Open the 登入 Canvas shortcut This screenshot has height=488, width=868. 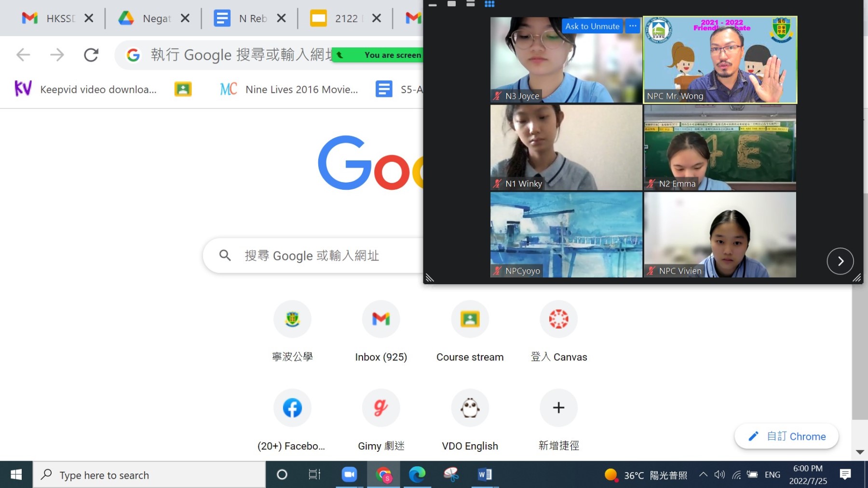559,331
